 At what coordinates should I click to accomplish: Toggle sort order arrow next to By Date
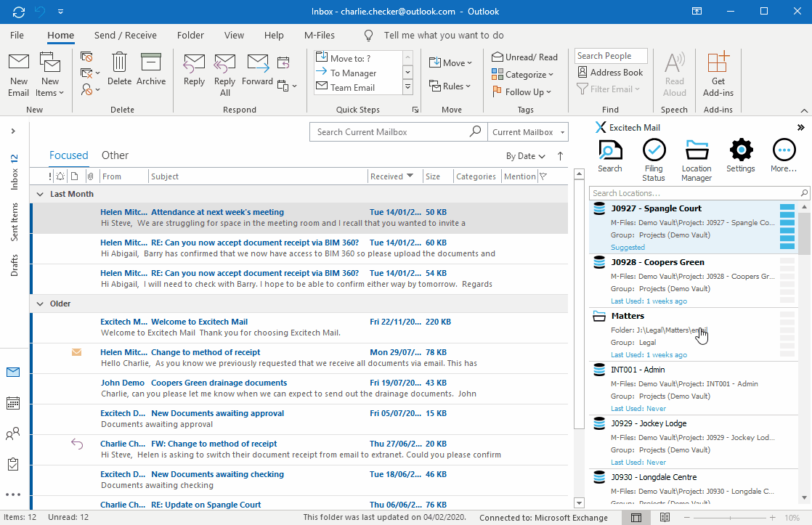point(560,156)
